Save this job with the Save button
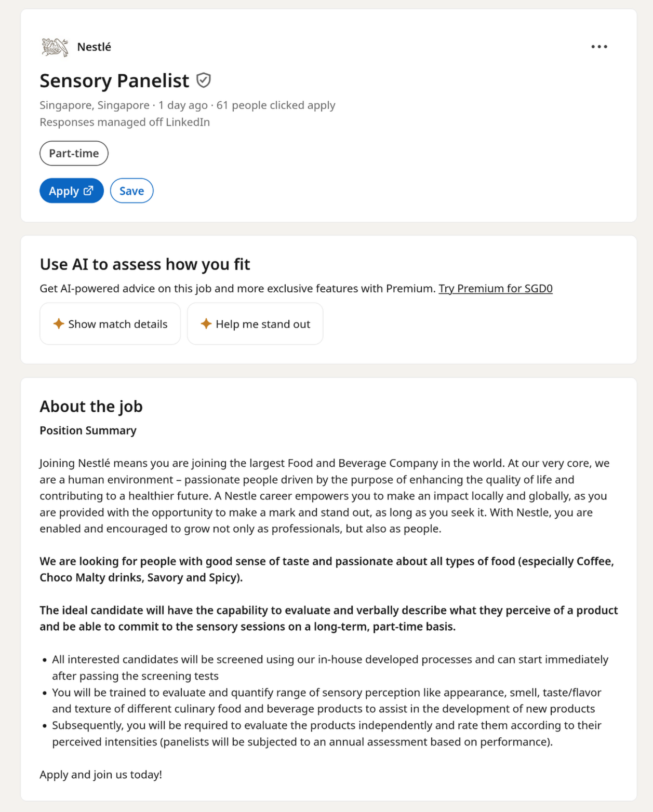653x812 pixels. click(131, 191)
